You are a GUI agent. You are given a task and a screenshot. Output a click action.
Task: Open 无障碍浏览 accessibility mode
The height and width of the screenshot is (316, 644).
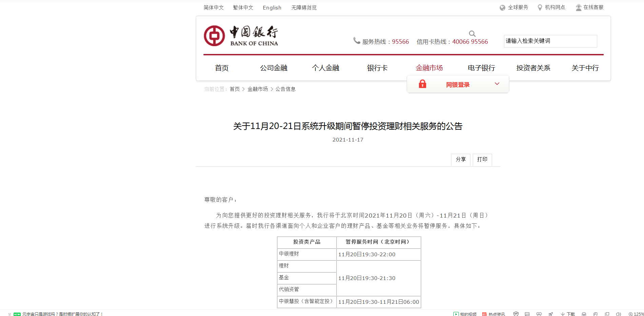[x=304, y=7]
